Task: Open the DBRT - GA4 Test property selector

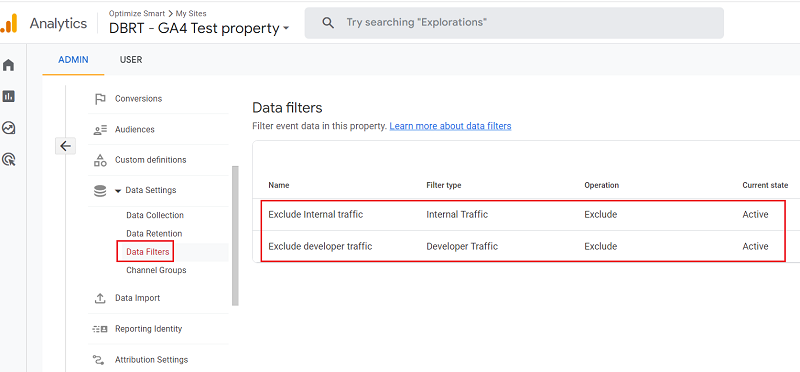Action: coord(199,29)
